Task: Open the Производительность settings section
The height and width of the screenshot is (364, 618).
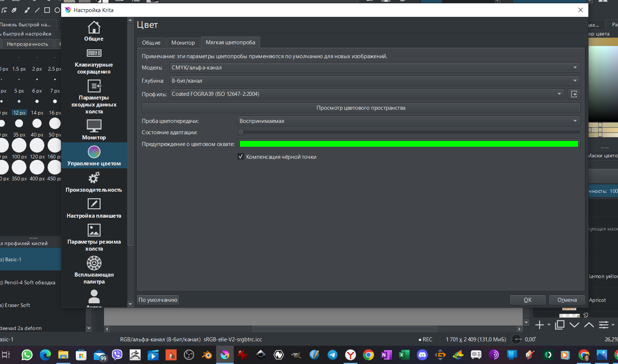Action: (94, 182)
